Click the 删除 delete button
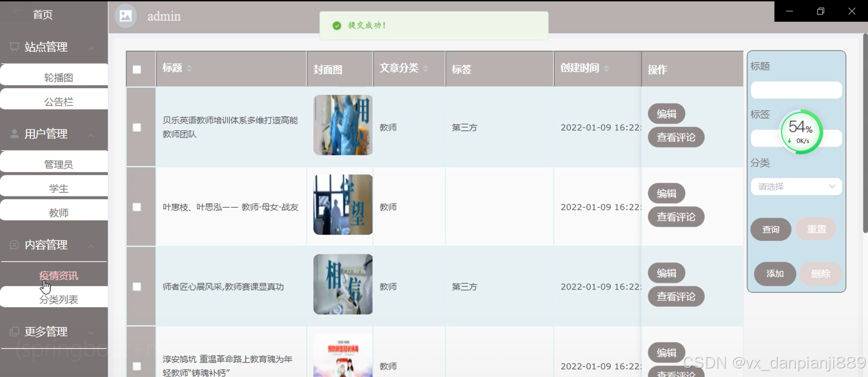Image resolution: width=868 pixels, height=377 pixels. pos(821,274)
